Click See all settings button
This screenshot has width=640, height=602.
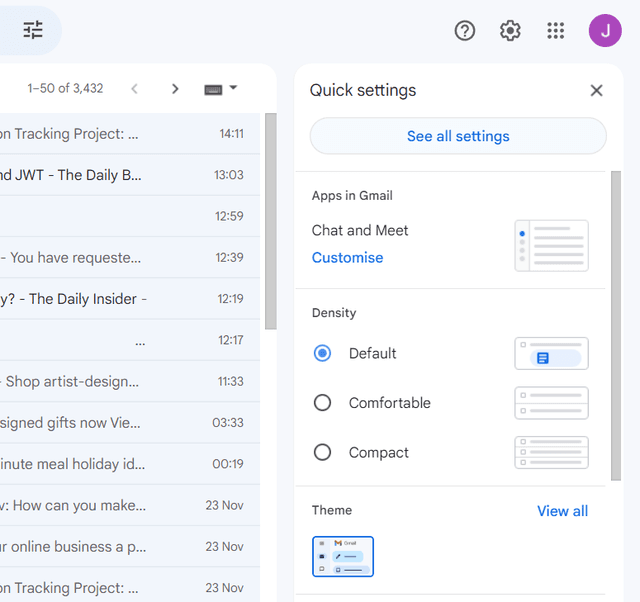[458, 136]
